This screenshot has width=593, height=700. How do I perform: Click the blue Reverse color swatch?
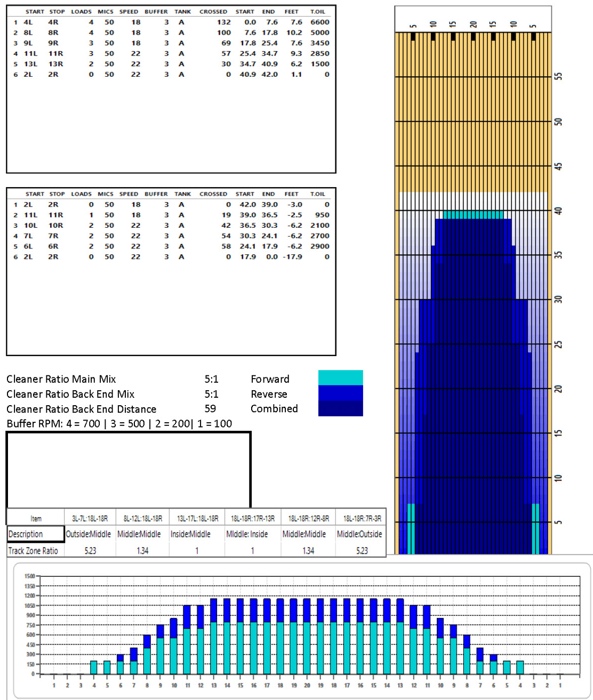click(340, 393)
